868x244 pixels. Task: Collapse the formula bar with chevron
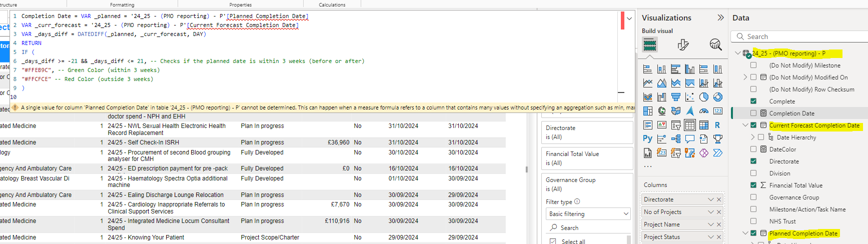pos(629,18)
